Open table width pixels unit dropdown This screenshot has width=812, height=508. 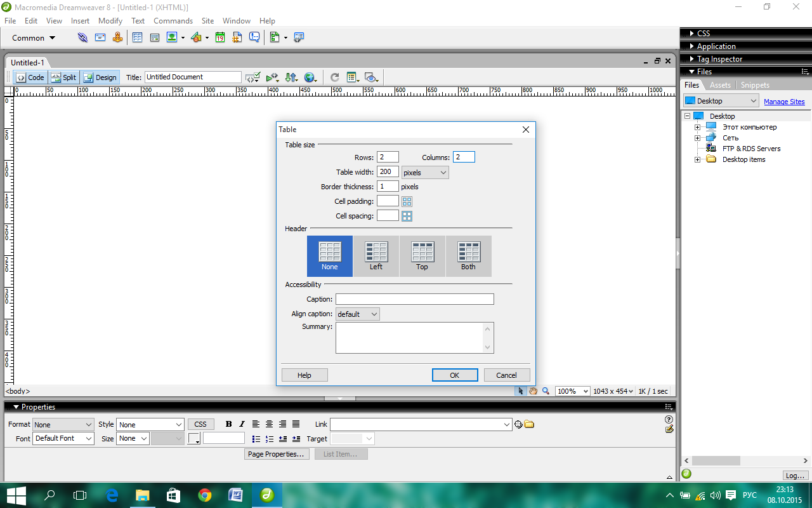[425, 172]
